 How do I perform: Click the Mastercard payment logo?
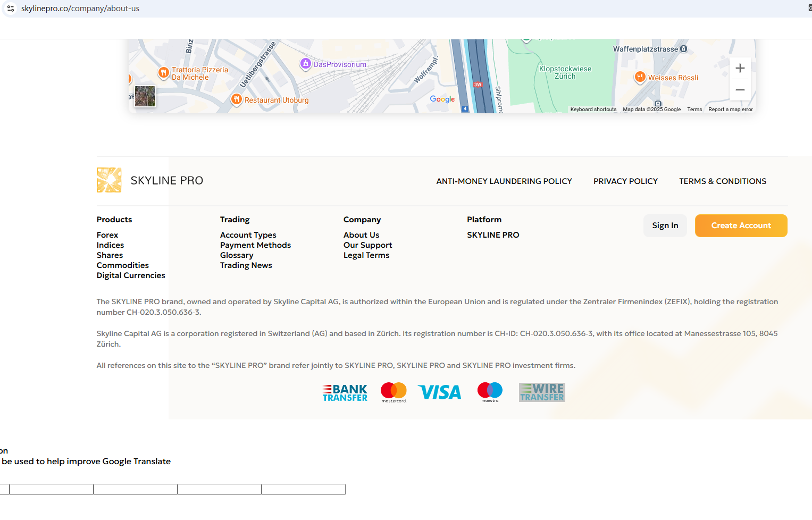(394, 392)
